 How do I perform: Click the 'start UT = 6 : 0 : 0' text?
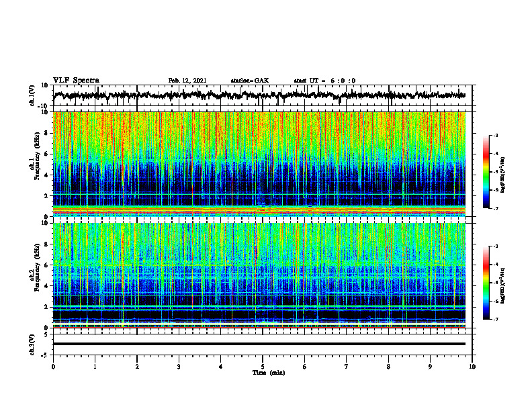[324, 81]
